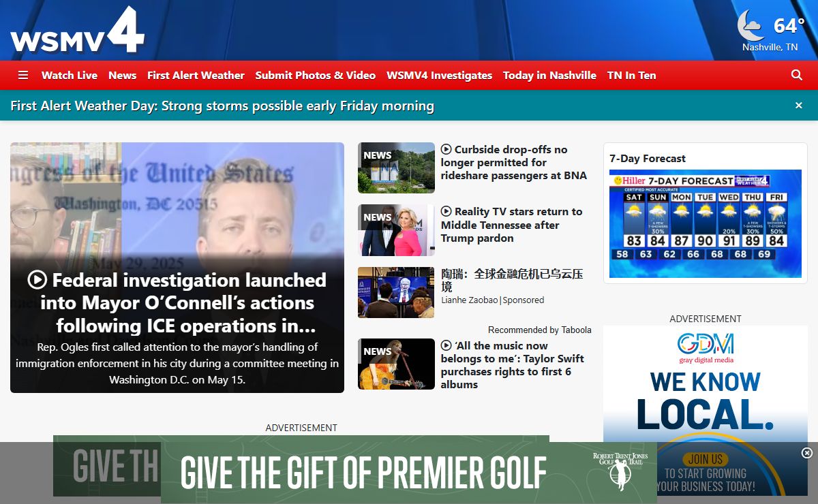Click the Robert Trent Jones Golf Trail logo
Screen dimensions: 818x504
[x=620, y=471]
